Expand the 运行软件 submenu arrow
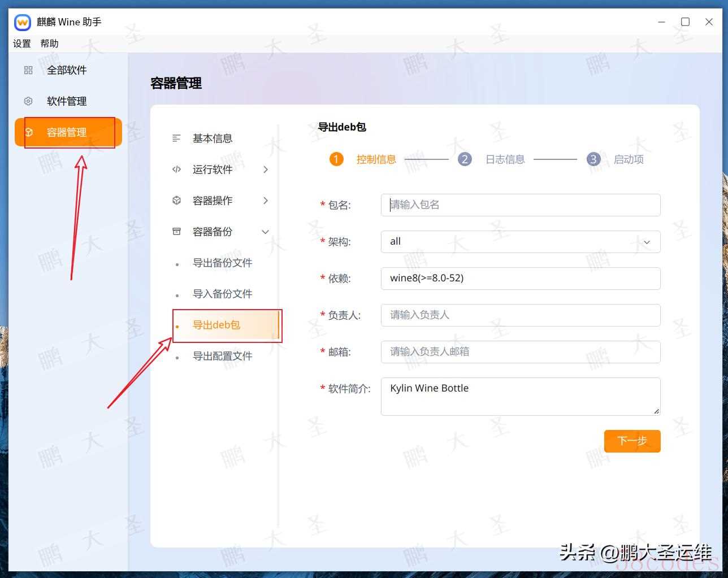 [x=266, y=170]
